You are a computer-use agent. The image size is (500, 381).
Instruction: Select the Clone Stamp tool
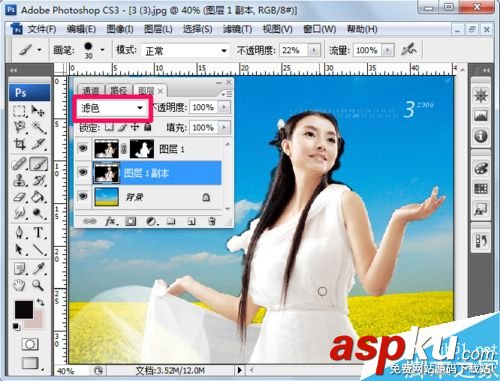[x=20, y=181]
